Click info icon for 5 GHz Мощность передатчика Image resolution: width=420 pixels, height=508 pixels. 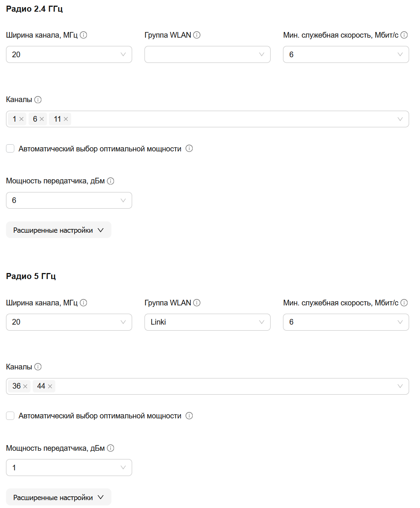(111, 448)
